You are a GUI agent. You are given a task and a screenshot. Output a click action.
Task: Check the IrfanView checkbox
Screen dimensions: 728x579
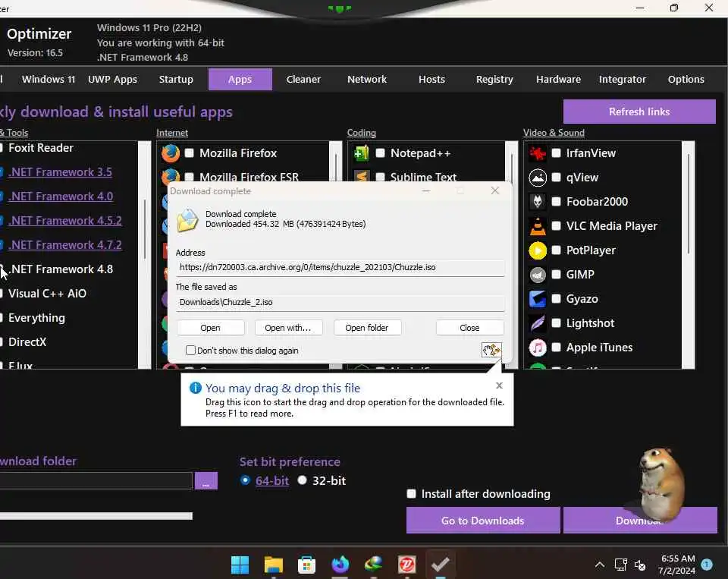556,153
